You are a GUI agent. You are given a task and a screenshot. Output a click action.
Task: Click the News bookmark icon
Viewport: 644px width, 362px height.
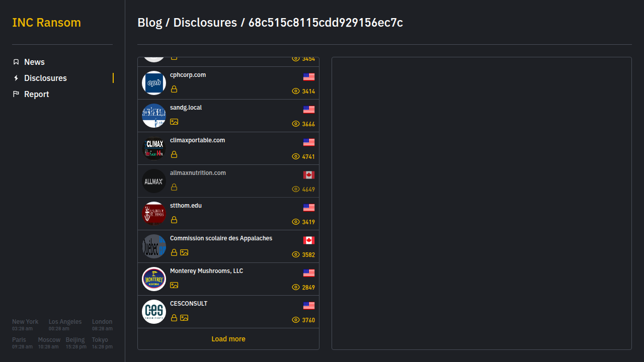[x=16, y=62]
